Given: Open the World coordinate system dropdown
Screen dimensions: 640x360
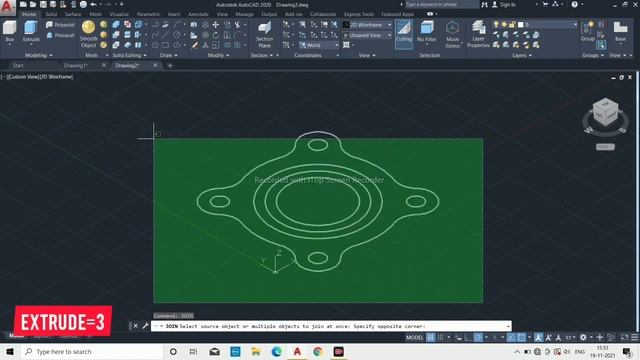Looking at the screenshot, I should 319,45.
